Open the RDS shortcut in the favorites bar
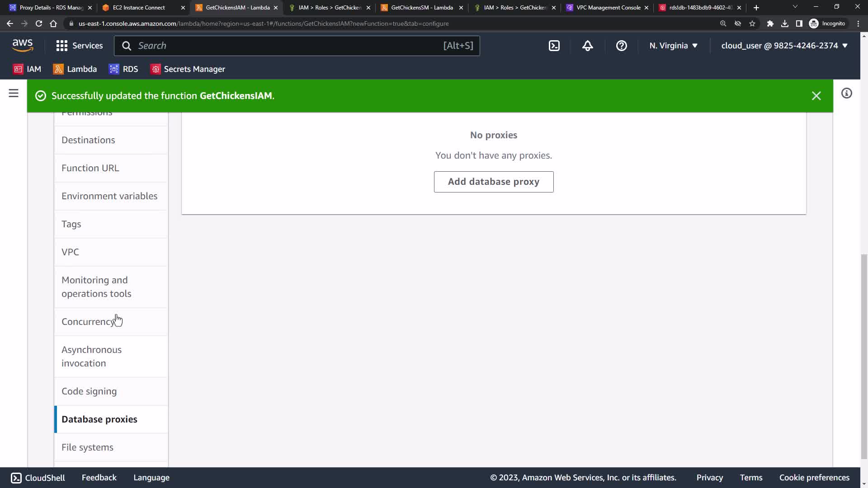The image size is (868, 488). tap(123, 69)
